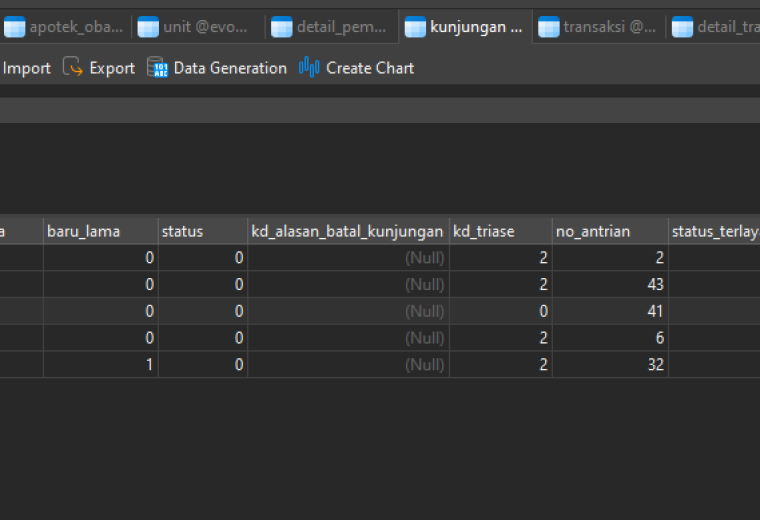Viewport: 760px width, 520px height.
Task: Click the transaksi table tab icon
Action: pyautogui.click(x=549, y=27)
